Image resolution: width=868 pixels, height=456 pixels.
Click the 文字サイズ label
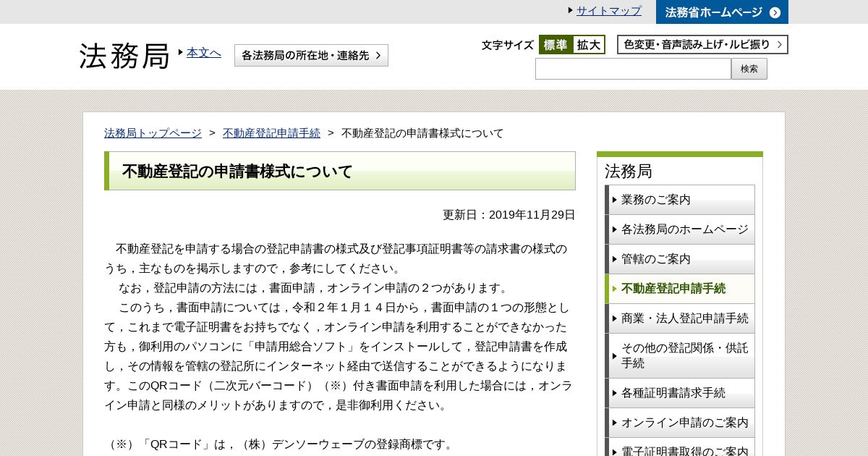click(x=508, y=45)
